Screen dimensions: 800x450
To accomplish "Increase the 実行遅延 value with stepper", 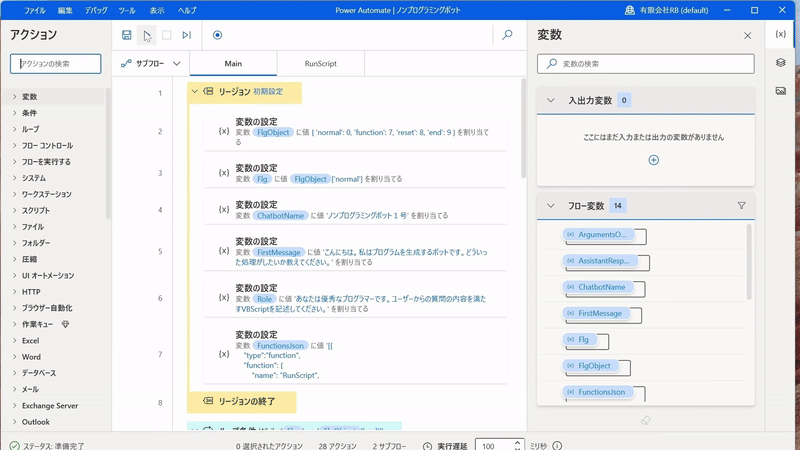I will 517,442.
